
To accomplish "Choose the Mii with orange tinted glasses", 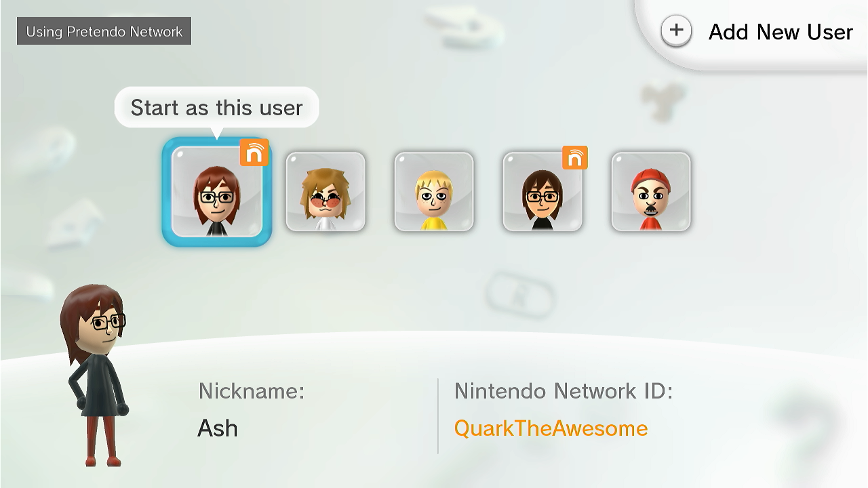I will pyautogui.click(x=325, y=192).
